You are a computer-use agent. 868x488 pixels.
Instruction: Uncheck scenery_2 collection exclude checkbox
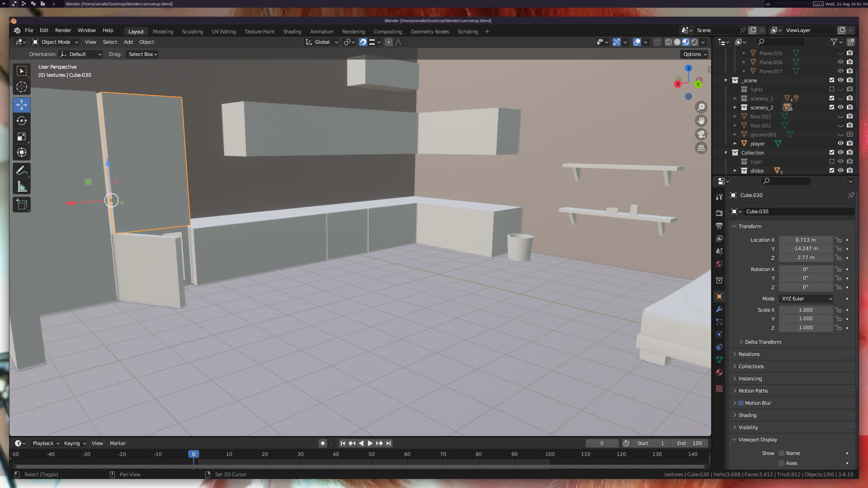pyautogui.click(x=831, y=108)
